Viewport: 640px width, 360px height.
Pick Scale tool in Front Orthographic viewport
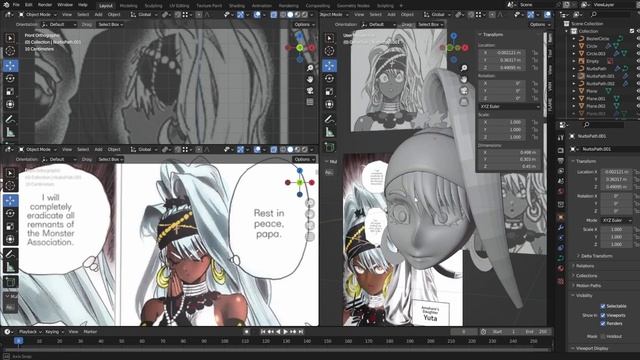click(10, 91)
